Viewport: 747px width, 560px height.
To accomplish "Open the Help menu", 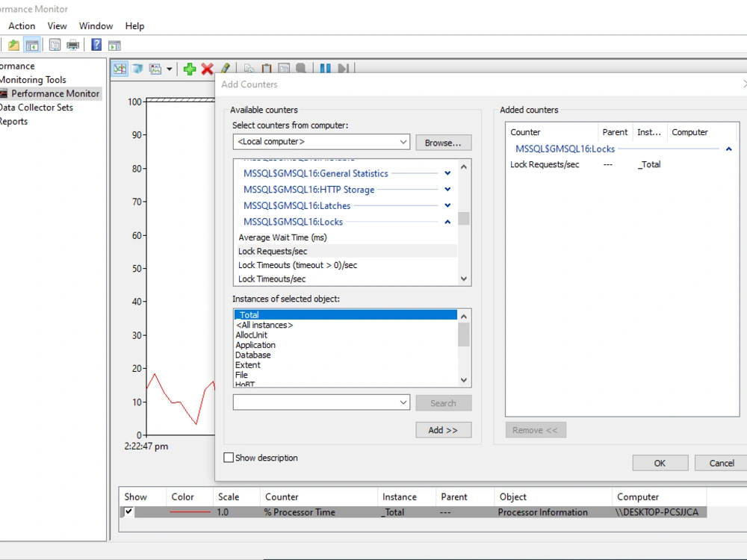I will pos(134,25).
